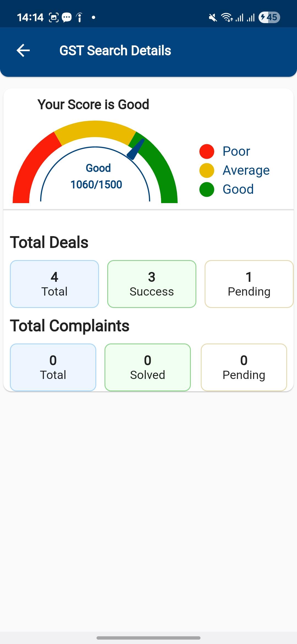Open the Solved complaints card
This screenshot has width=297, height=644.
tap(148, 367)
